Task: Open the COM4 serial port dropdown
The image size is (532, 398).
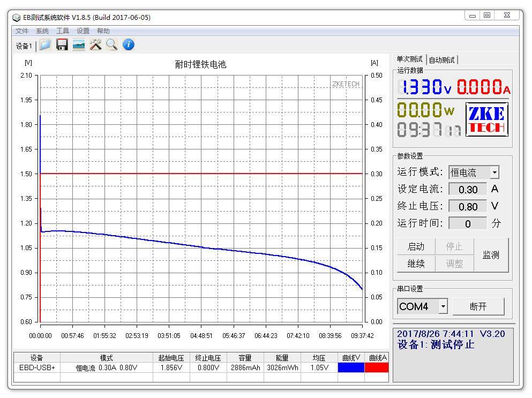Action: (443, 307)
